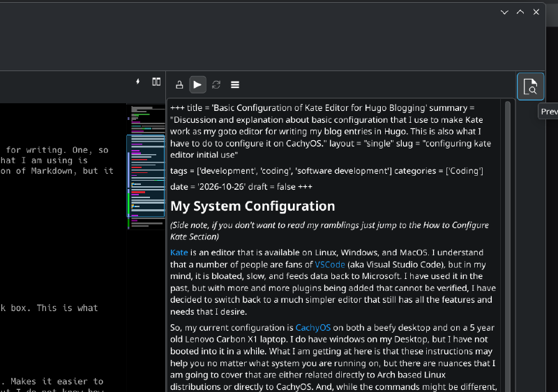
Task: Open the Kate hyperlink in the preview
Action: click(x=179, y=252)
